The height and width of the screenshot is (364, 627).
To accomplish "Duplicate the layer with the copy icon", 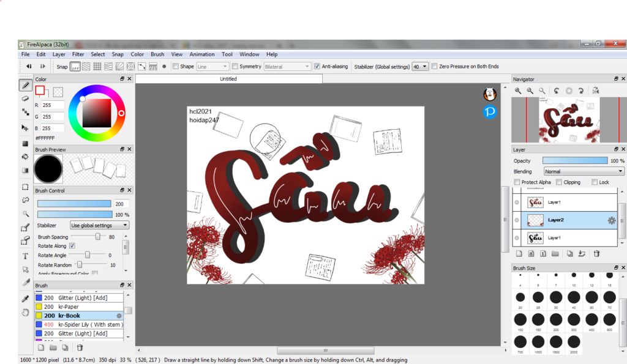I will tap(570, 254).
